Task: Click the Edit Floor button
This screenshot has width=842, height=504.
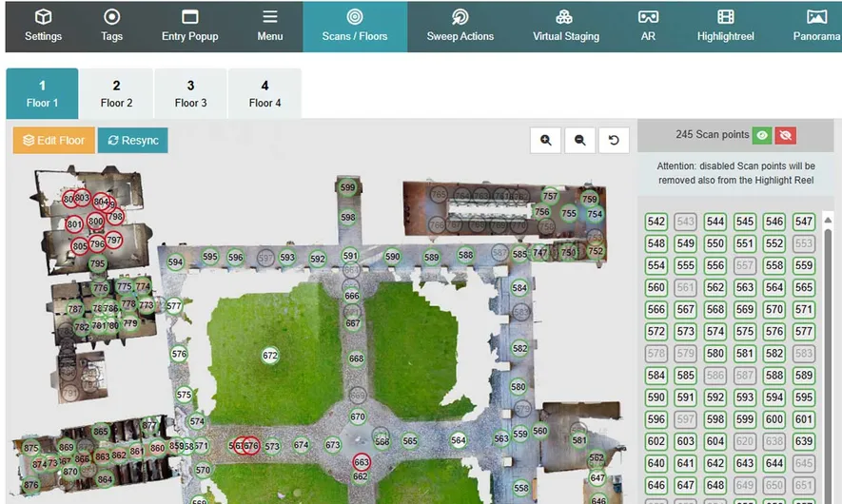Action: 53,141
